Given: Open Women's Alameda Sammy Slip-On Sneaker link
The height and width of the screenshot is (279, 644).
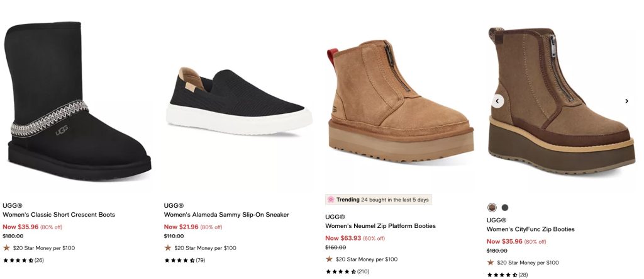Looking at the screenshot, I should click(226, 215).
